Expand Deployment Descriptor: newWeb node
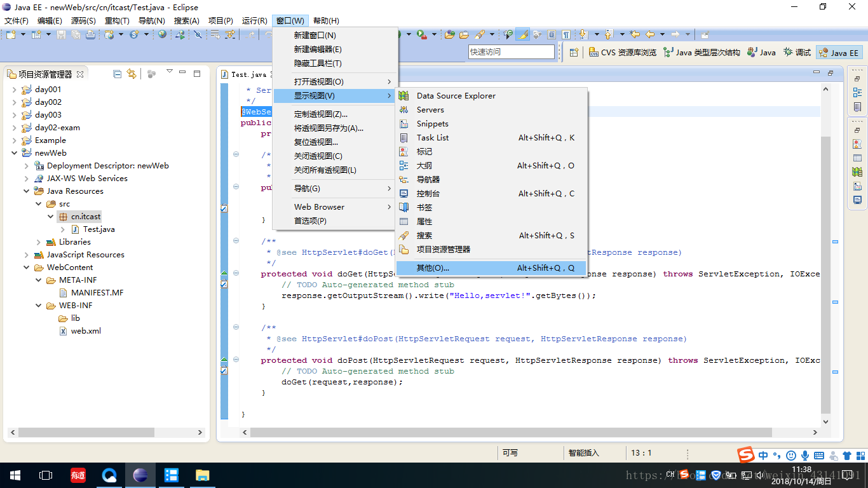This screenshot has height=488, width=868. coord(26,166)
